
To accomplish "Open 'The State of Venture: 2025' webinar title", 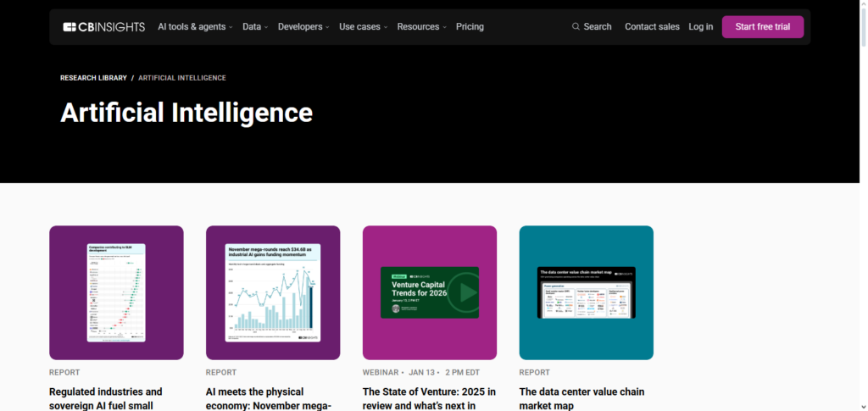I will pos(429,398).
